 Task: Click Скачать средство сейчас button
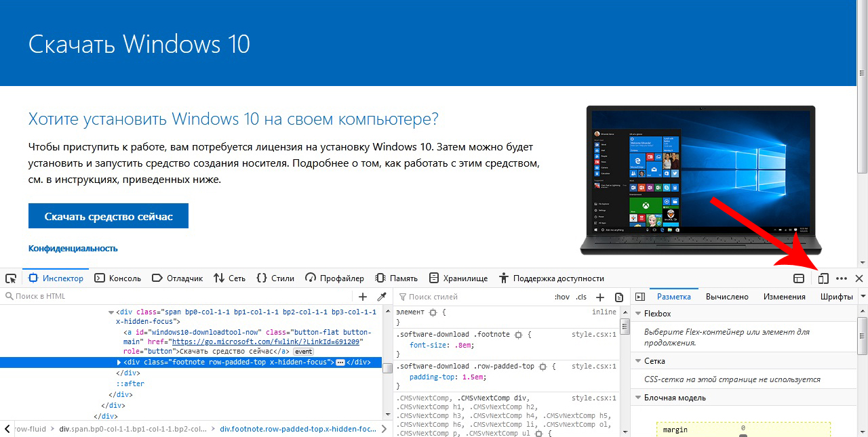pyautogui.click(x=108, y=217)
